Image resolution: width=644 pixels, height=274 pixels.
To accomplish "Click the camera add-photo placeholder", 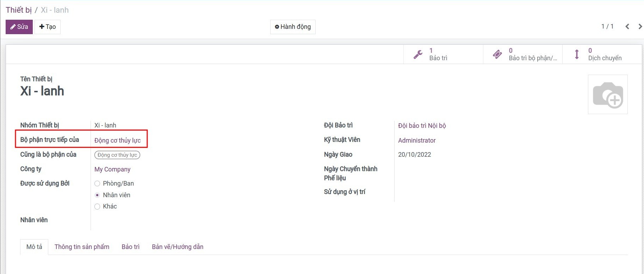I will (608, 94).
